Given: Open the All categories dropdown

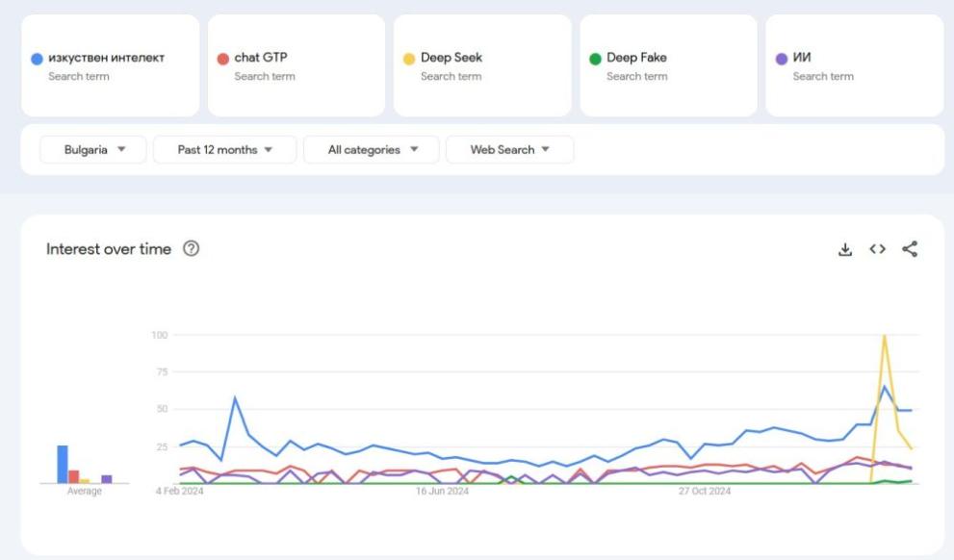Looking at the screenshot, I should pyautogui.click(x=372, y=150).
